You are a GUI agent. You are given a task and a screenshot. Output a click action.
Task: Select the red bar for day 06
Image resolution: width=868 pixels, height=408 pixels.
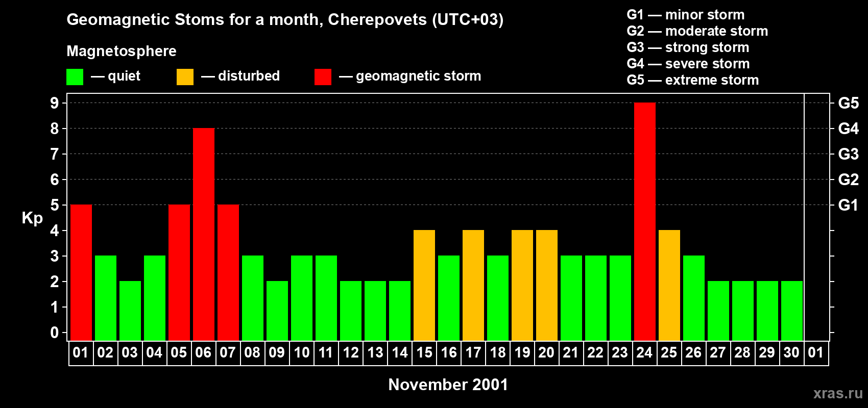(x=204, y=235)
